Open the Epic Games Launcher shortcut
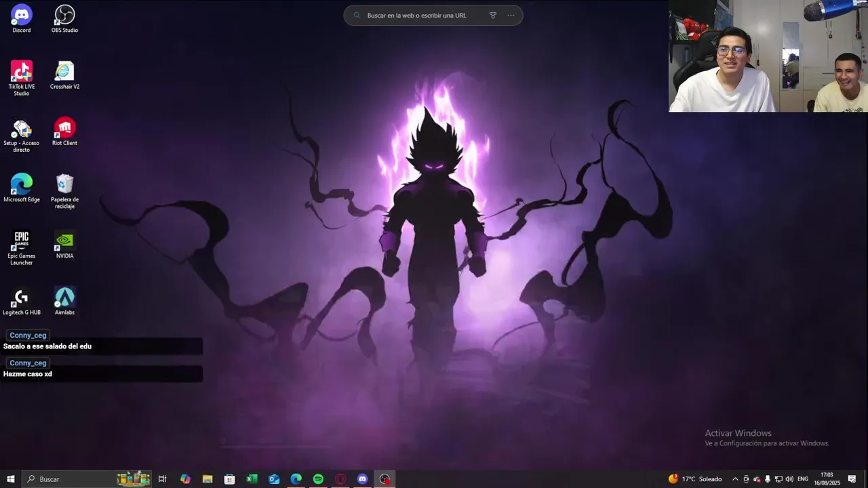 click(21, 247)
